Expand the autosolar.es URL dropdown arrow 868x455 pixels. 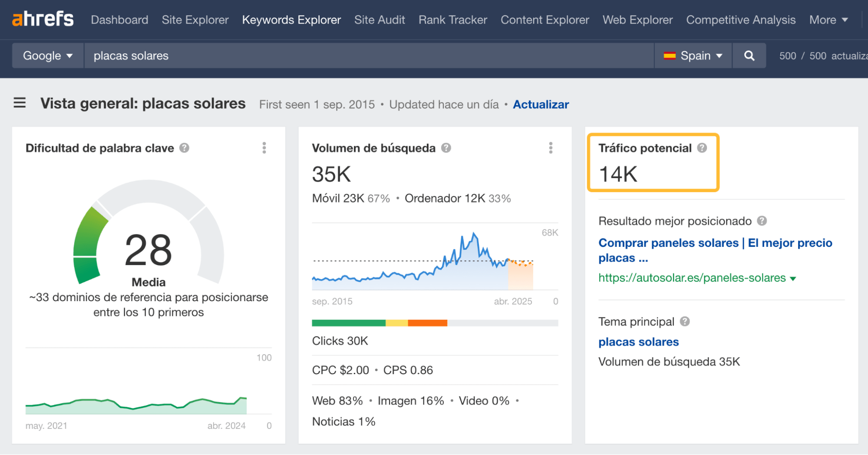coord(794,278)
